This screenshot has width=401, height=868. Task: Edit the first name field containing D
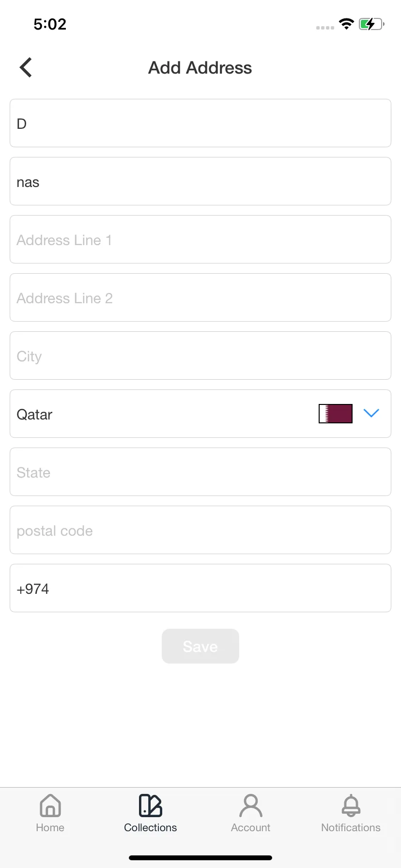pos(200,123)
